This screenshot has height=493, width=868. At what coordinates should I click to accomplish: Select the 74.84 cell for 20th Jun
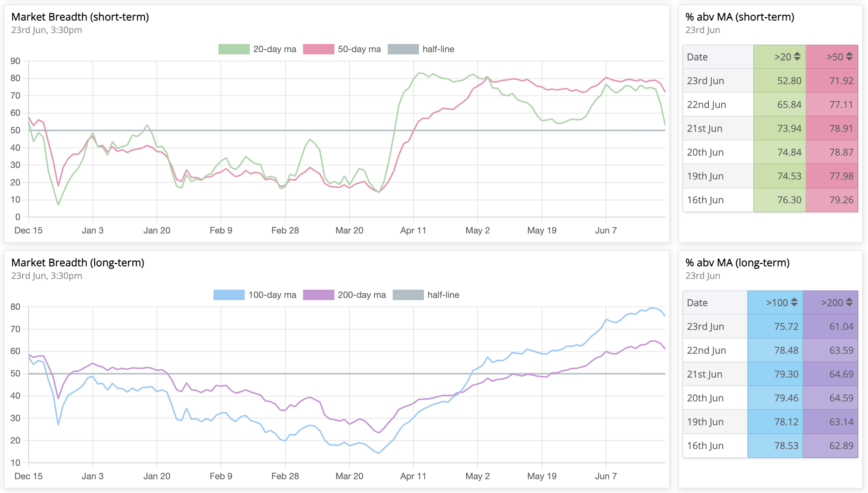(779, 152)
